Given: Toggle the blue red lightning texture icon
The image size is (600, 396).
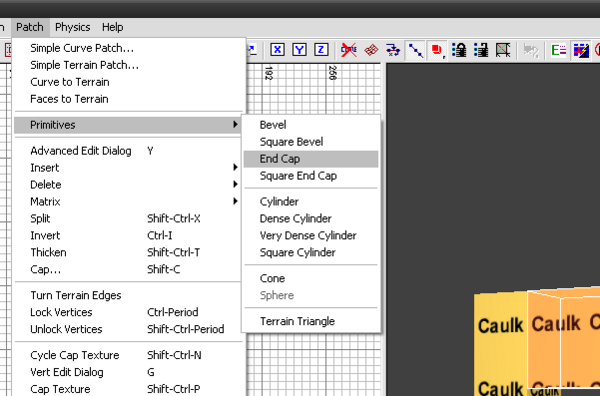Looking at the screenshot, I should coord(580,50).
